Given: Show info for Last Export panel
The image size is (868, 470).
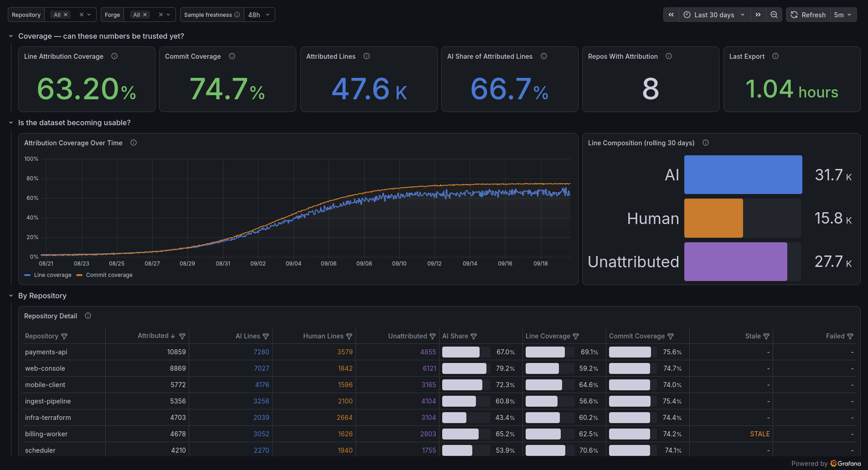Looking at the screenshot, I should click(775, 56).
